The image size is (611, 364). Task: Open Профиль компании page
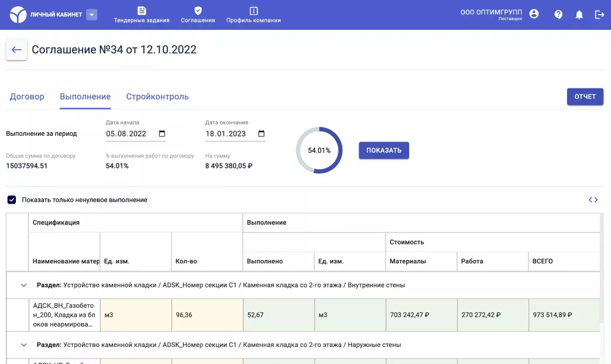coord(253,15)
